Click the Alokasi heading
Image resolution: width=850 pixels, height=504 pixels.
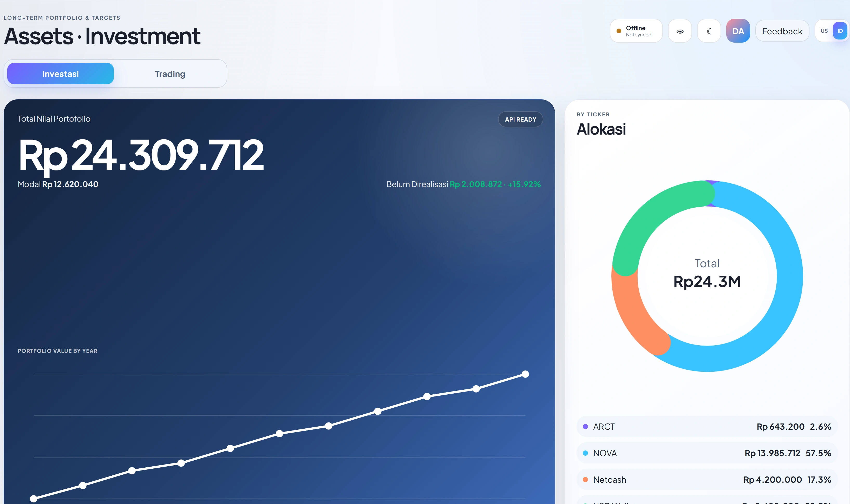click(601, 129)
